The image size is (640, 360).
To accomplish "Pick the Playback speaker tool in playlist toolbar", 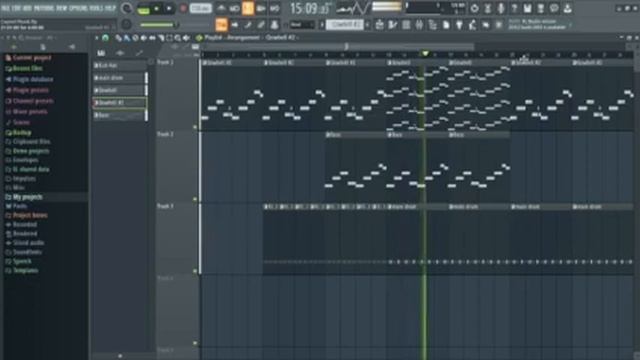I will (186, 38).
